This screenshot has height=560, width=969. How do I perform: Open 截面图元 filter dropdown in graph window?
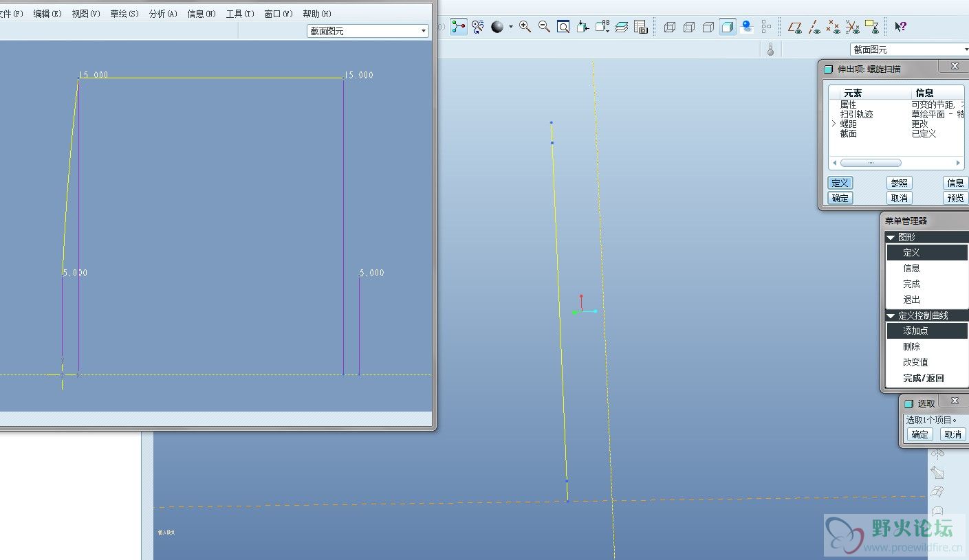point(367,31)
